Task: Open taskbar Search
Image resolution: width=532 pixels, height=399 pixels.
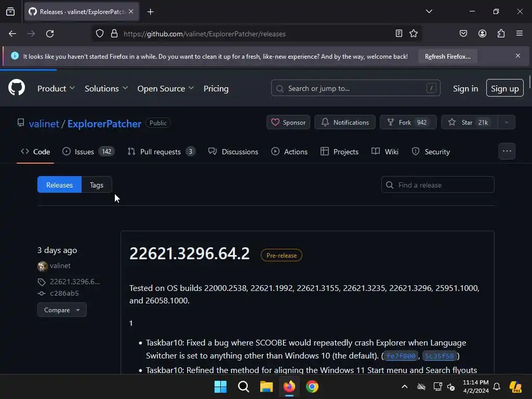Action: tap(243, 387)
